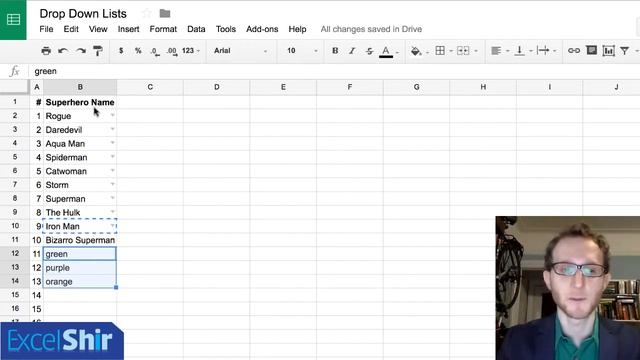Open the Add-ons menu
This screenshot has width=640, height=360.
(x=262, y=29)
